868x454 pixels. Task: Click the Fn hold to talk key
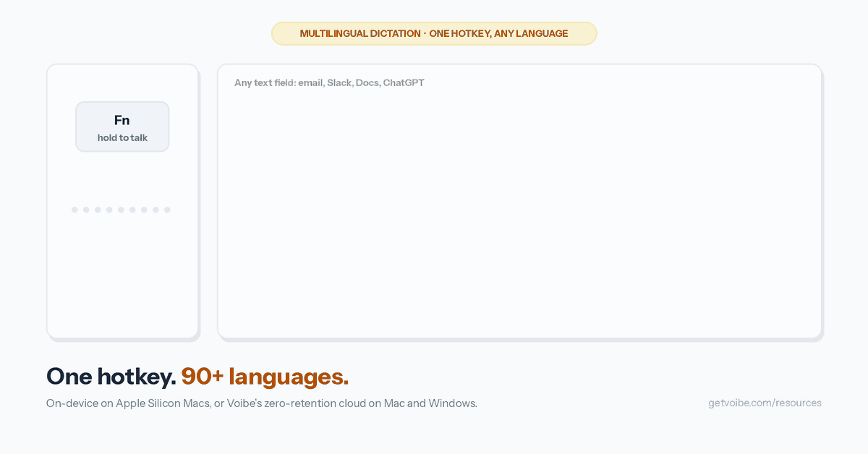[x=122, y=127]
